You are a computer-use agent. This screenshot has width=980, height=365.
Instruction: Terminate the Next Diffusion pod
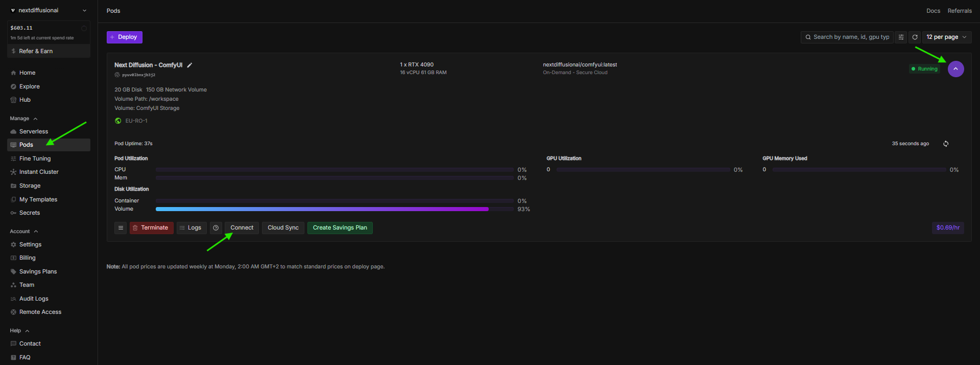(152, 228)
